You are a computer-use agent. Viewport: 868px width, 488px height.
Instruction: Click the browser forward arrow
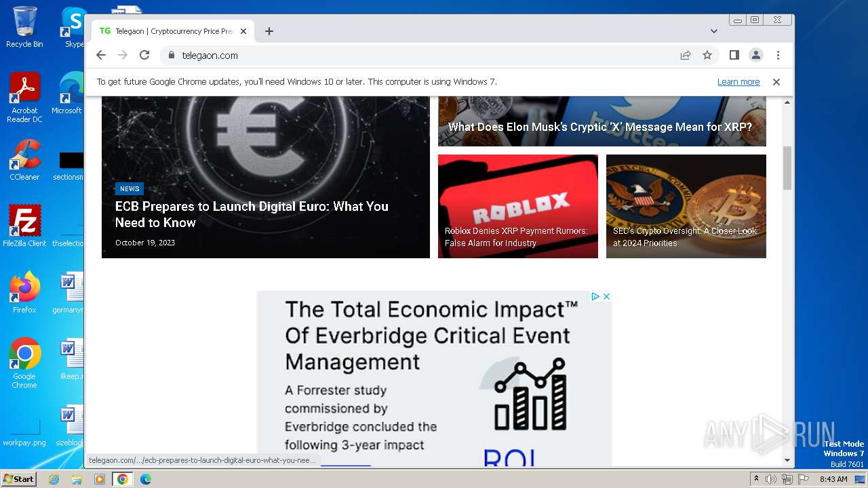pos(123,56)
